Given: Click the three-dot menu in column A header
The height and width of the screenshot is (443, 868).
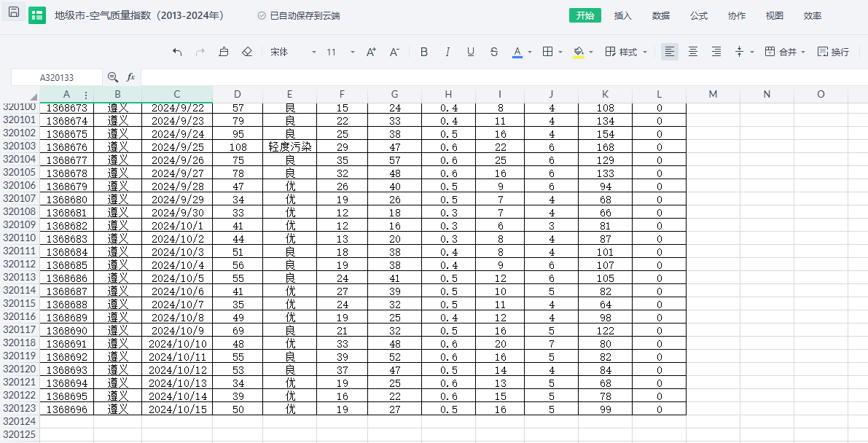Looking at the screenshot, I should 86,95.
